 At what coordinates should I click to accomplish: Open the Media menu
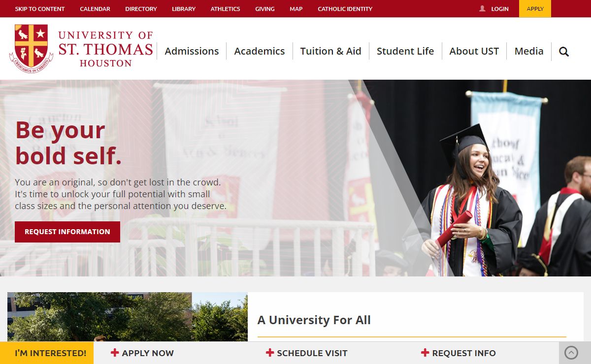coord(529,51)
